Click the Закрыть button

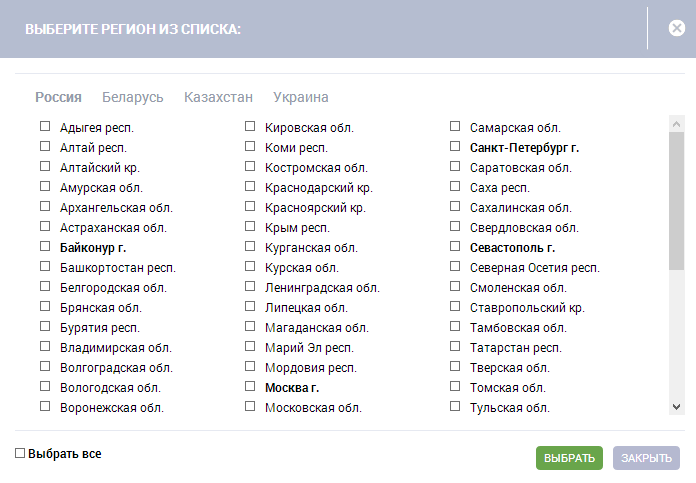point(646,458)
